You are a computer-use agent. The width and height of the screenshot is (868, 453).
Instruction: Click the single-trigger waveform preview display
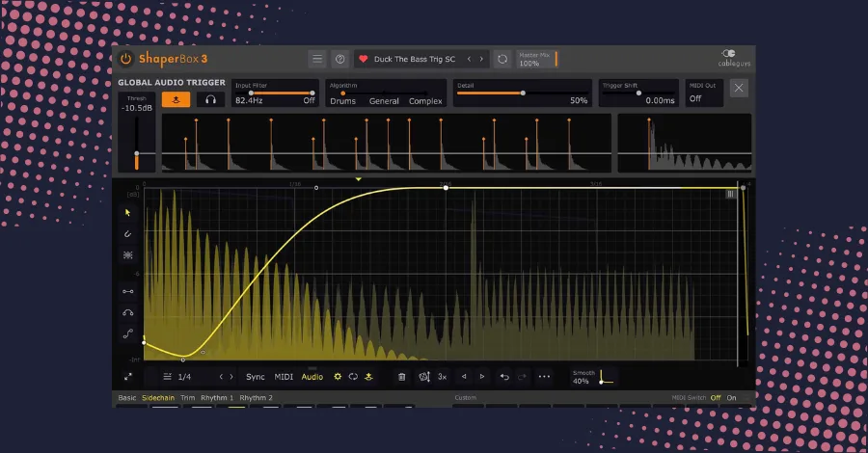tap(685, 143)
